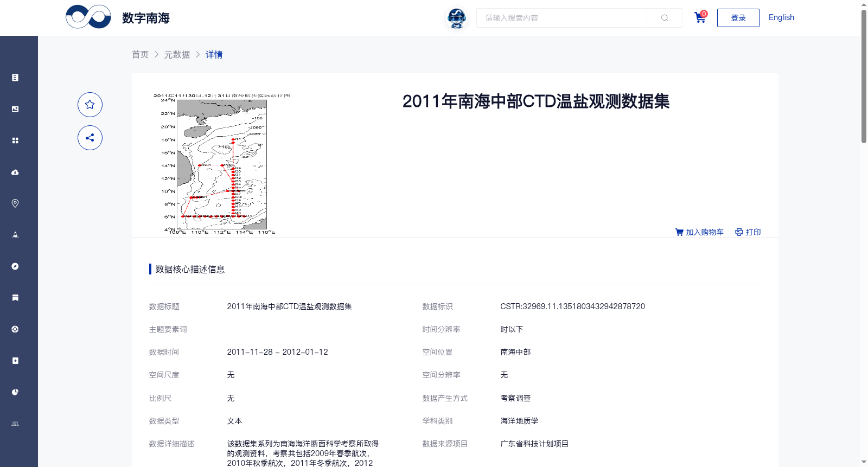This screenshot has height=467, width=868.
Task: Go to 元数据 breadcrumb
Action: (x=177, y=54)
